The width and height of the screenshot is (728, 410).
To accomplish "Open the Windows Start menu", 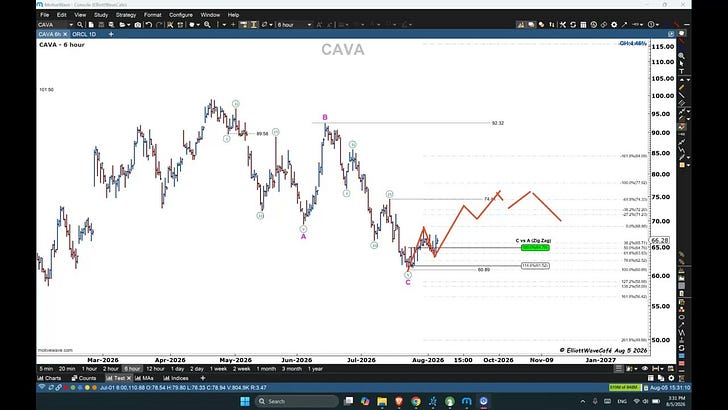I will 245,401.
